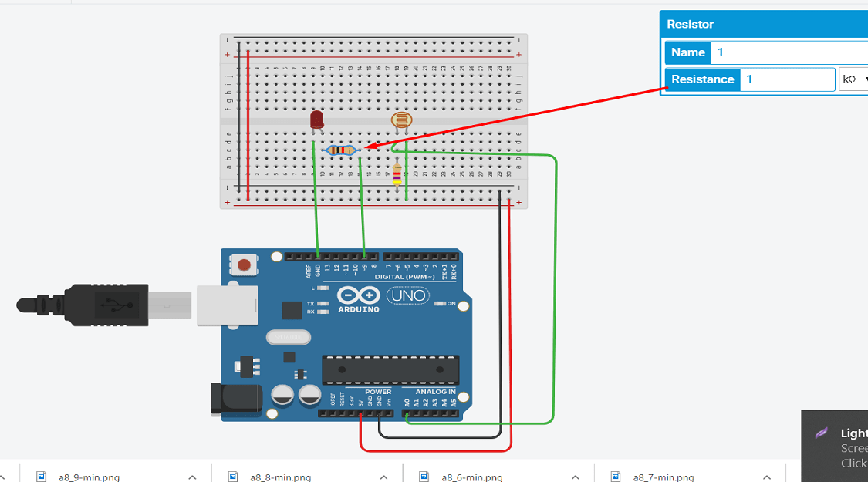Select the red 5V power wire

click(510, 326)
